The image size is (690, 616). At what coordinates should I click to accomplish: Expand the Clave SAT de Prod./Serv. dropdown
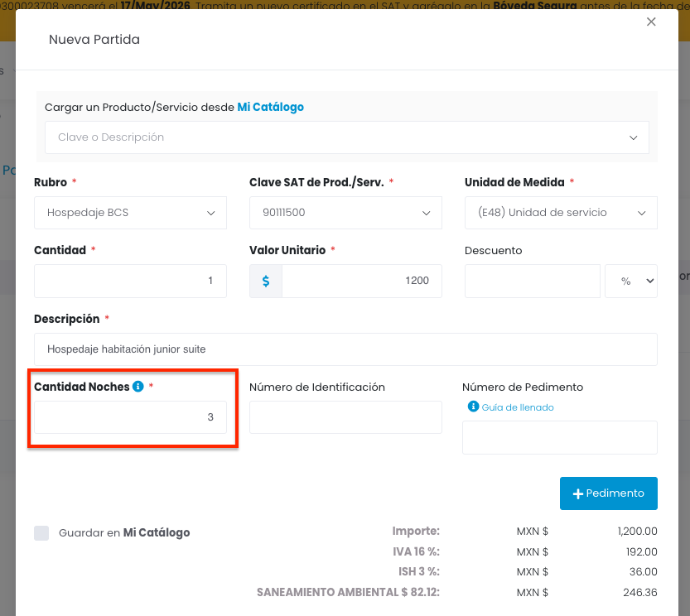(345, 213)
